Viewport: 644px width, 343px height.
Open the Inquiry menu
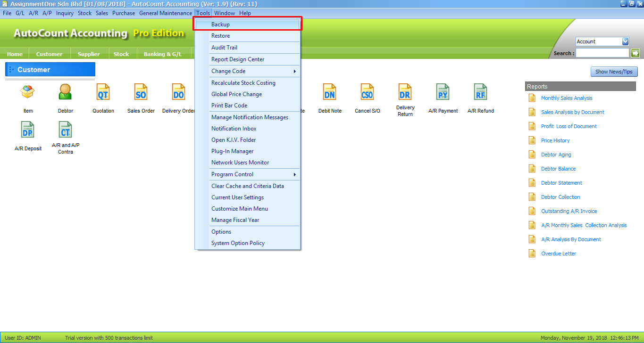pos(65,13)
